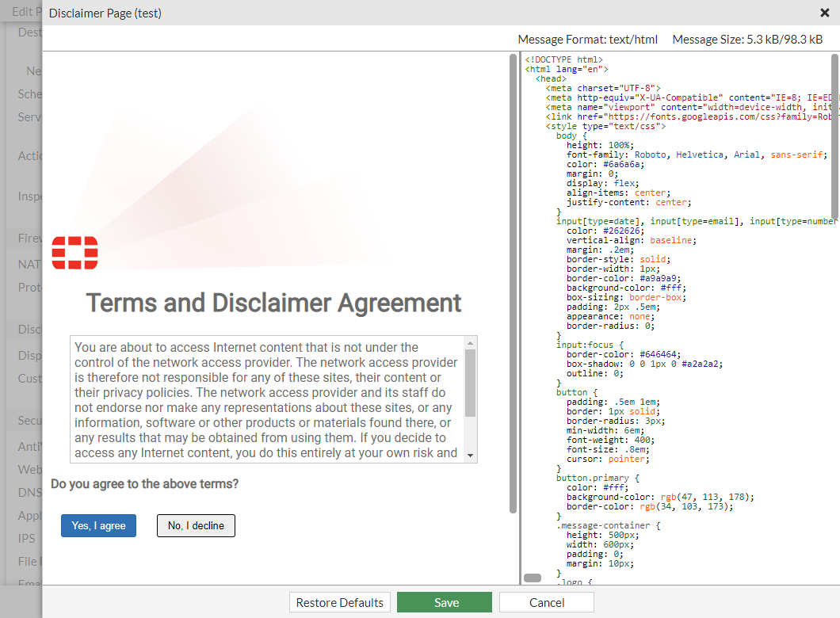Click the divider between preview and code
840x618 pixels.
coord(520,317)
